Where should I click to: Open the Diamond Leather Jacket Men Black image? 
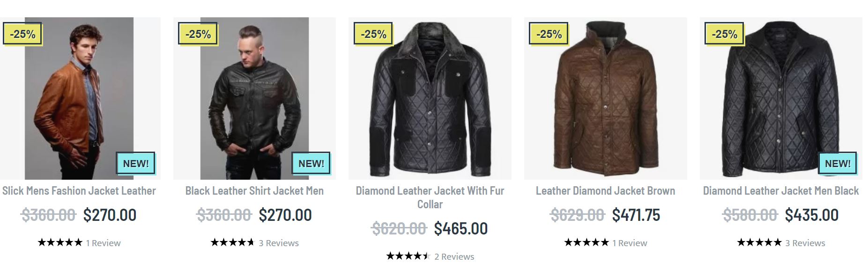780,98
